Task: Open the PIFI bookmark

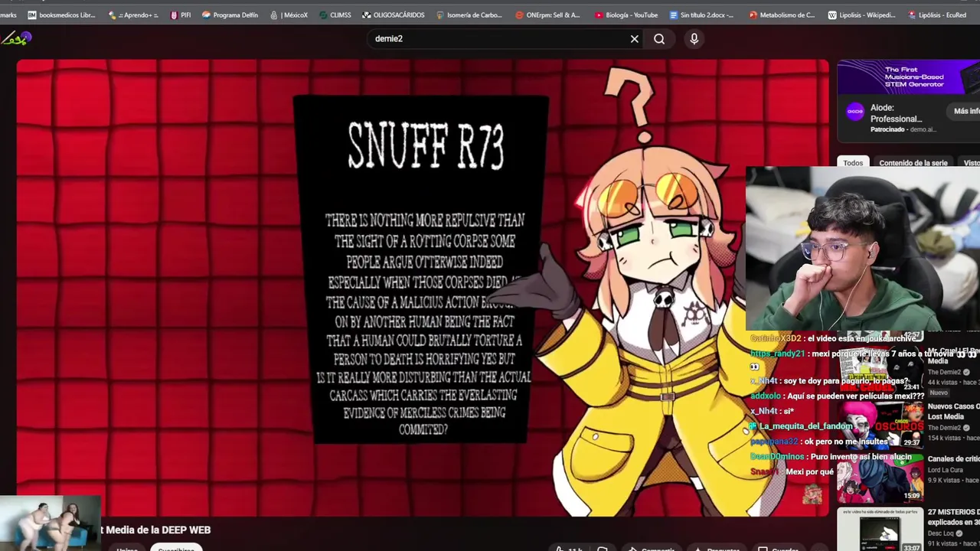Action: 181,15
